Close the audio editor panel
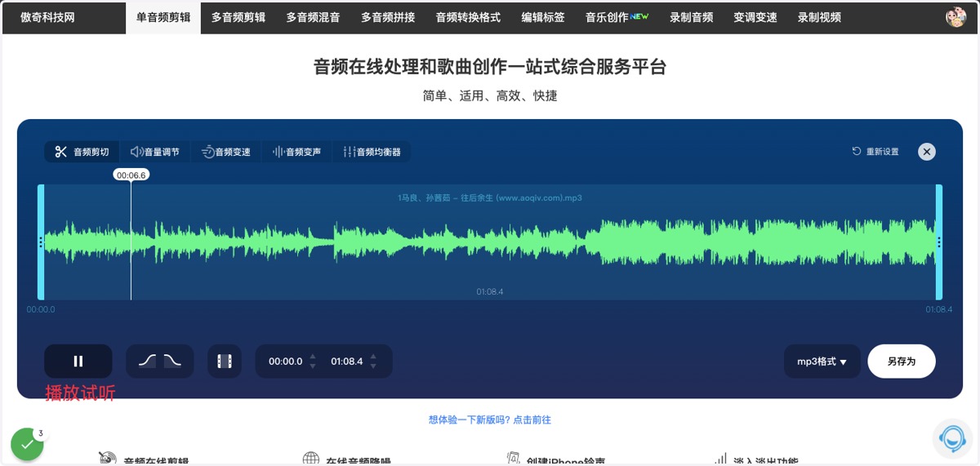 926,152
